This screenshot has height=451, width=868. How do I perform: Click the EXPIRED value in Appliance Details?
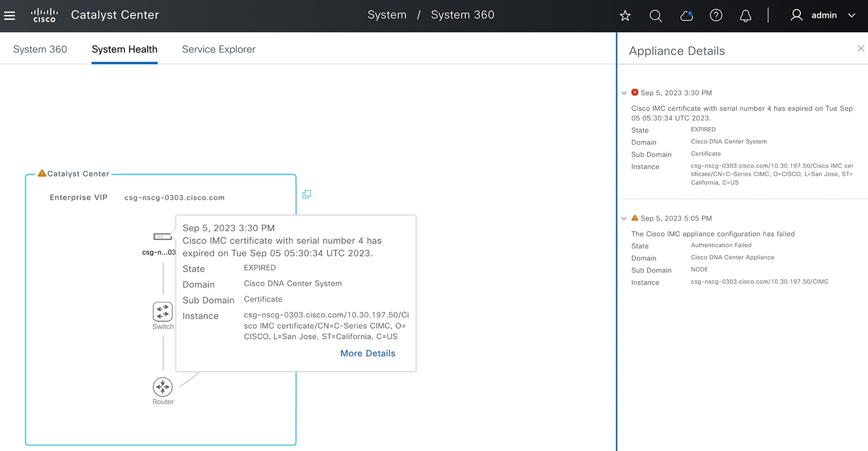703,130
